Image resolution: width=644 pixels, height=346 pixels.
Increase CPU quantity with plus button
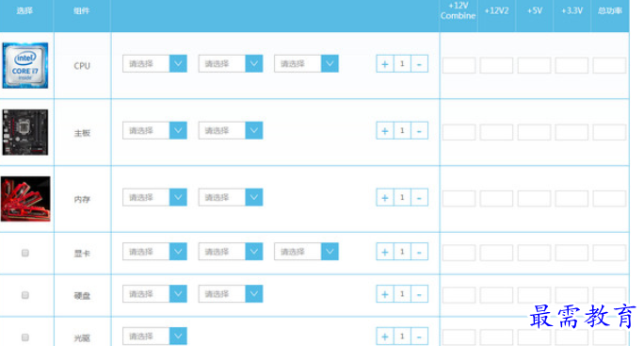[x=385, y=64]
